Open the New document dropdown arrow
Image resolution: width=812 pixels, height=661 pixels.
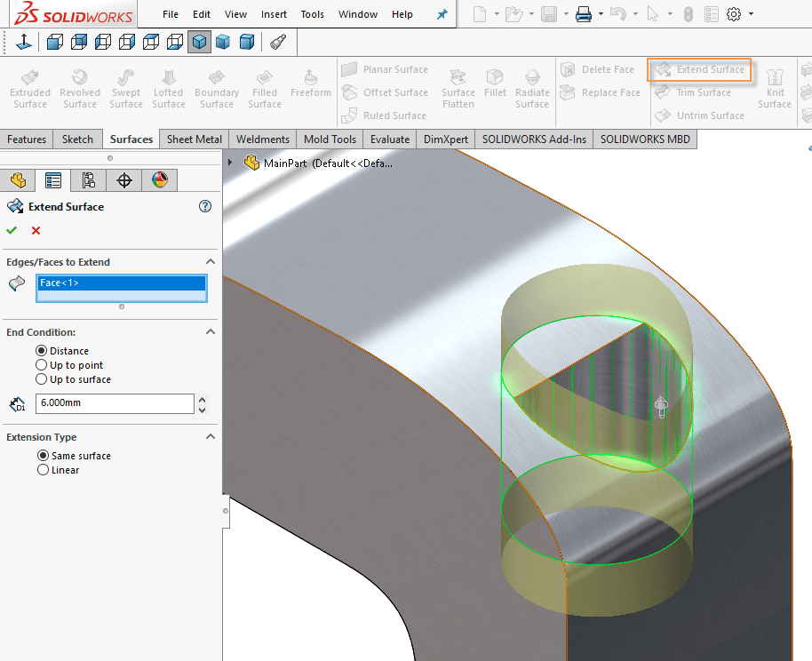[x=496, y=14]
